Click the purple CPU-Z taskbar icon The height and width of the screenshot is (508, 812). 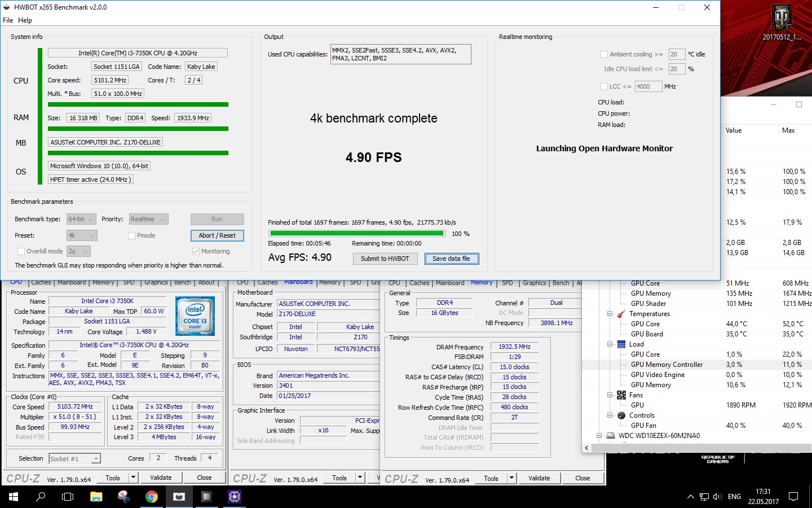point(235,497)
